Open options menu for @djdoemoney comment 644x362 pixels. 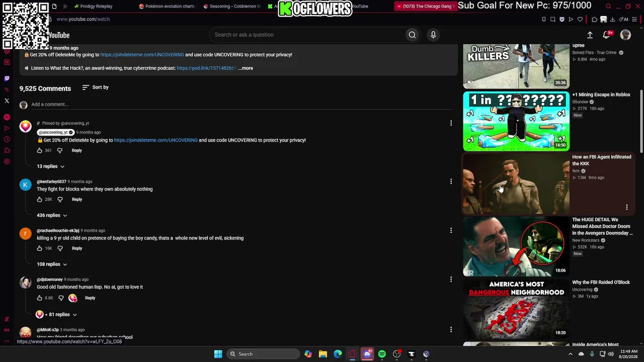(x=451, y=279)
